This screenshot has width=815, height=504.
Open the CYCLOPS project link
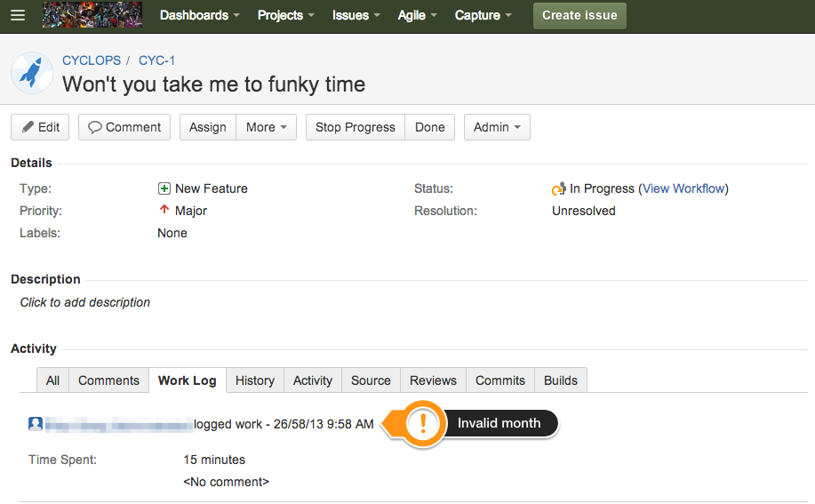point(92,60)
